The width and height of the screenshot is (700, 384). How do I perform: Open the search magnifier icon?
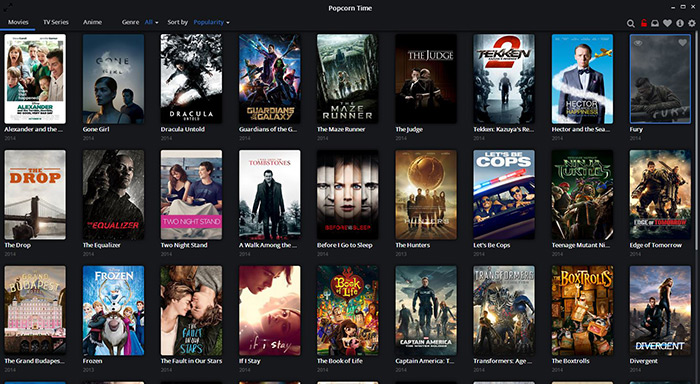tap(630, 23)
